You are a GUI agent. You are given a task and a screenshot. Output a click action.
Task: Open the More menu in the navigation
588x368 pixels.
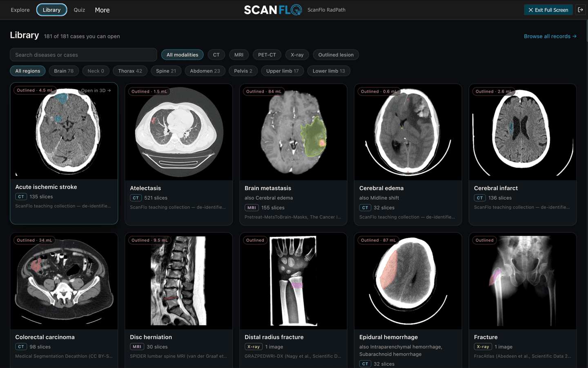(102, 10)
